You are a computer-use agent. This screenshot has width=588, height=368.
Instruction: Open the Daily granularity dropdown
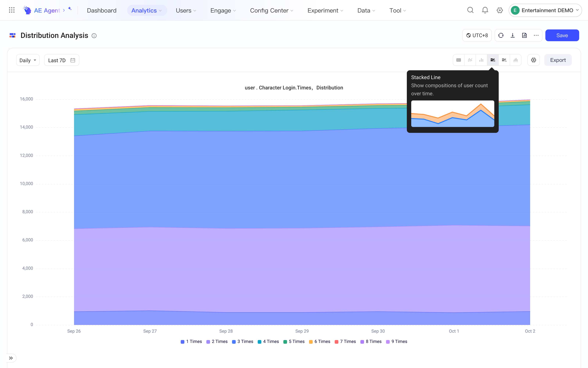click(x=28, y=60)
